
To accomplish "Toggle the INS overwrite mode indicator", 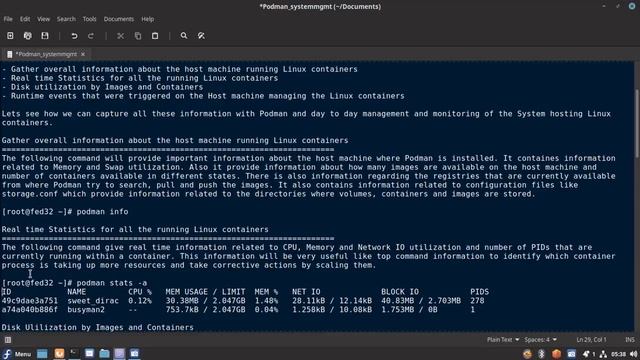I will click(630, 340).
